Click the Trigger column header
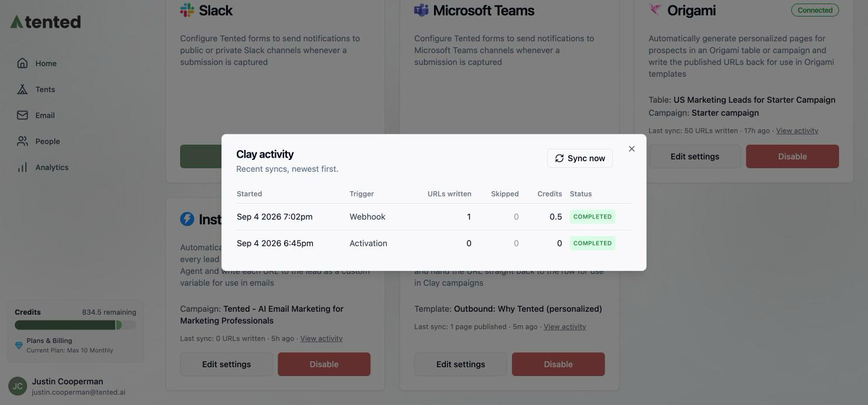Image resolution: width=868 pixels, height=405 pixels. [361, 194]
